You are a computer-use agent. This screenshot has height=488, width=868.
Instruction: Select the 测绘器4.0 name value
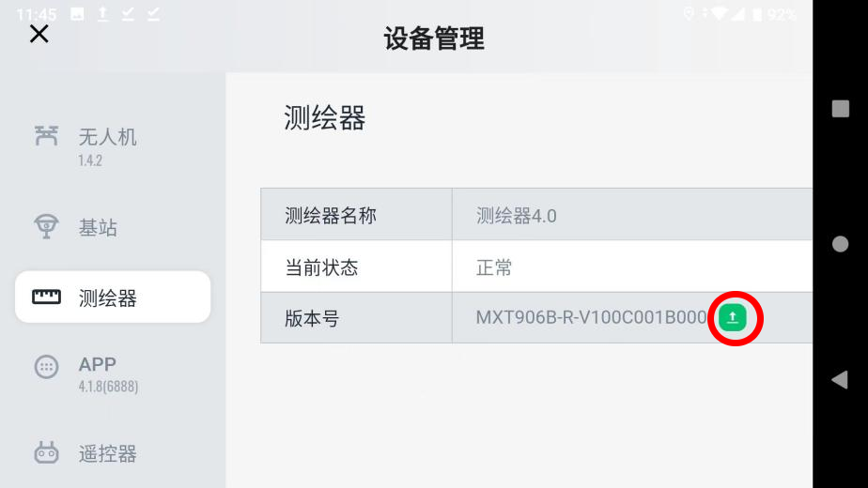coord(517,215)
